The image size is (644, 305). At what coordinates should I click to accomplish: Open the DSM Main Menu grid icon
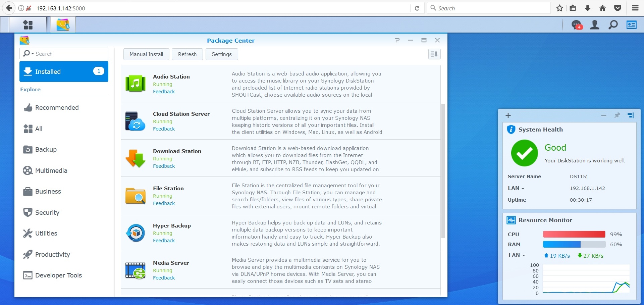28,25
